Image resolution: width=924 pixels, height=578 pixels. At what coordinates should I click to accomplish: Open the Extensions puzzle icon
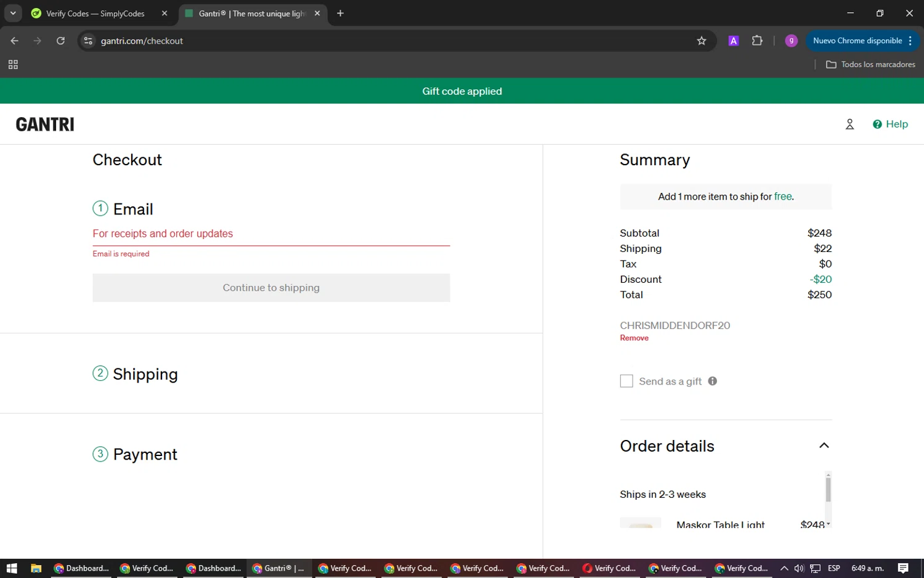click(757, 41)
